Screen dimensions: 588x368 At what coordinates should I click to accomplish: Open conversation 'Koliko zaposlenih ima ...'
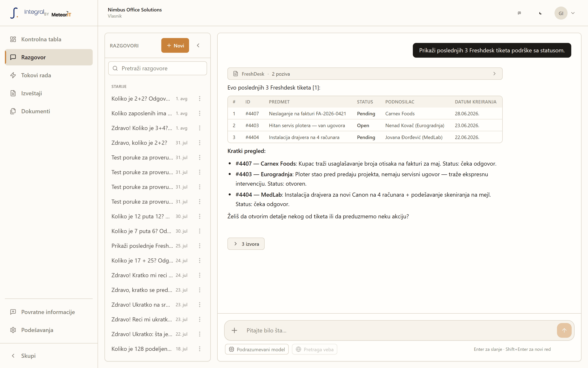(142, 113)
